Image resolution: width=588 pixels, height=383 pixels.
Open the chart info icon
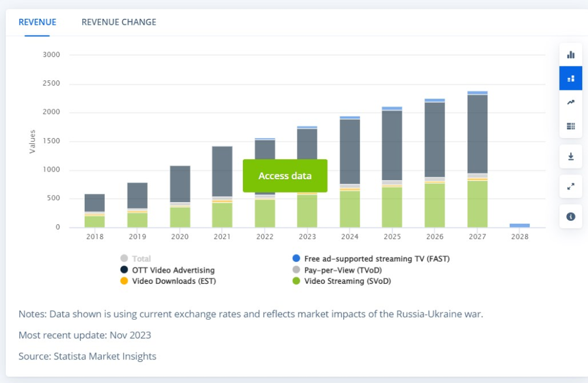click(x=570, y=216)
